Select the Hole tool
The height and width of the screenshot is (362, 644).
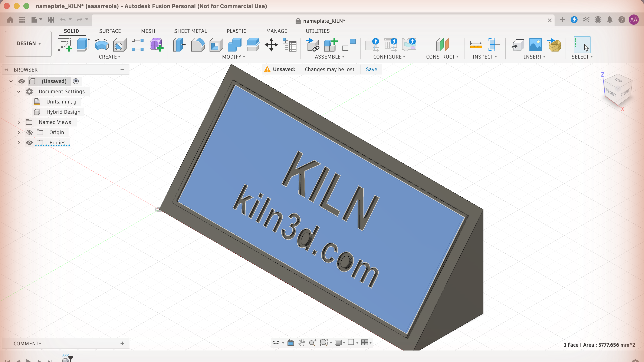[x=120, y=45]
